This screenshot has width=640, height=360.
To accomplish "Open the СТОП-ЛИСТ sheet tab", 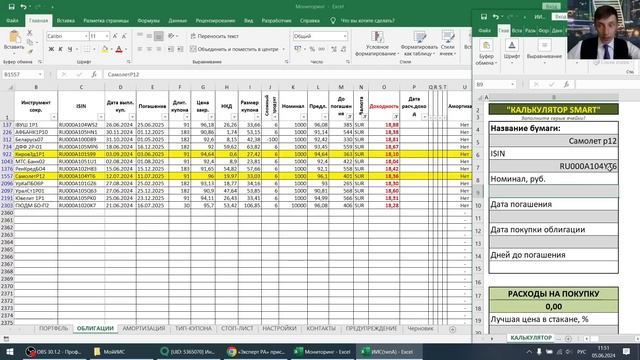I will click(237, 329).
